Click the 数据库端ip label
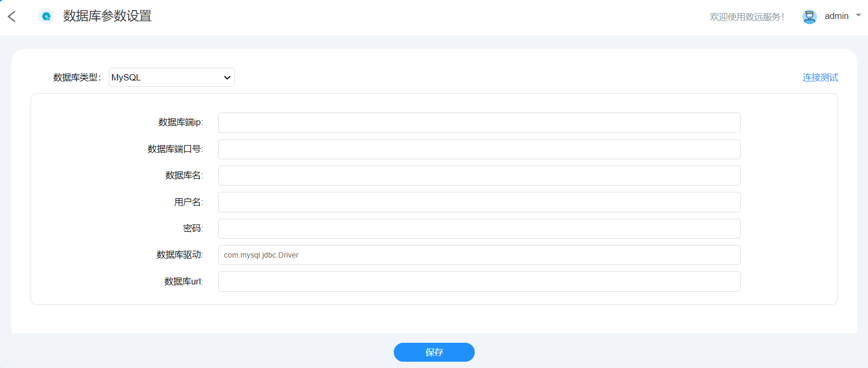Viewport: 868px width, 368px height. [x=180, y=122]
